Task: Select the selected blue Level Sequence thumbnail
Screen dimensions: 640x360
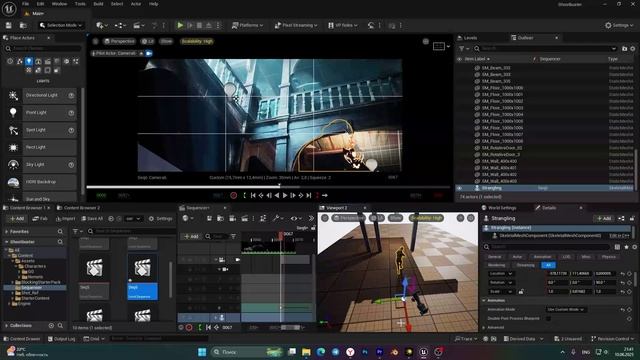Action: click(142, 278)
